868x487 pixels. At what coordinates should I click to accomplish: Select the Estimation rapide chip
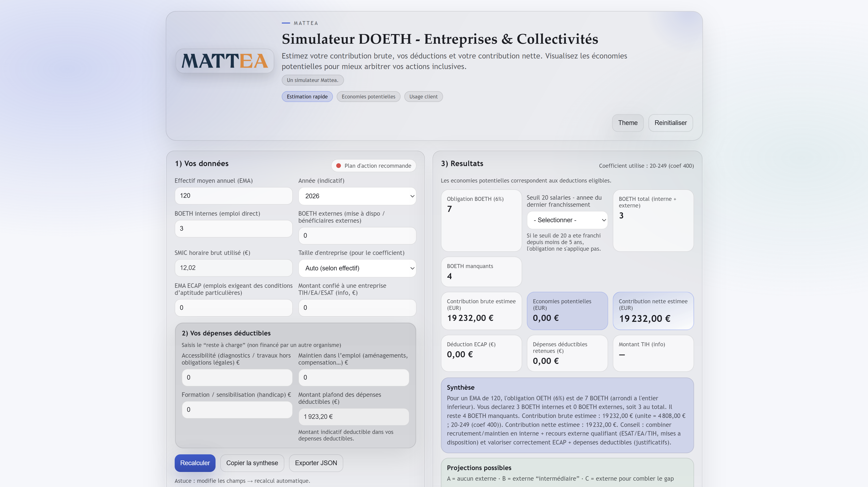tap(307, 97)
